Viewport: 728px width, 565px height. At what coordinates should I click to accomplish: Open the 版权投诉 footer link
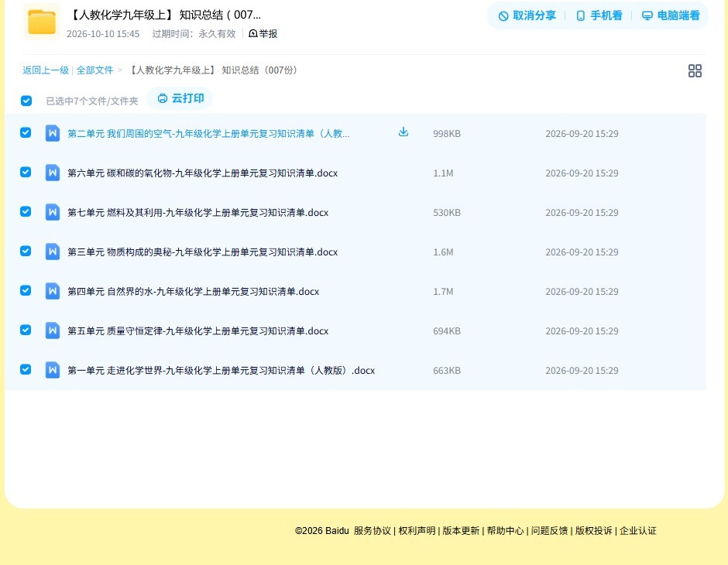pos(594,531)
